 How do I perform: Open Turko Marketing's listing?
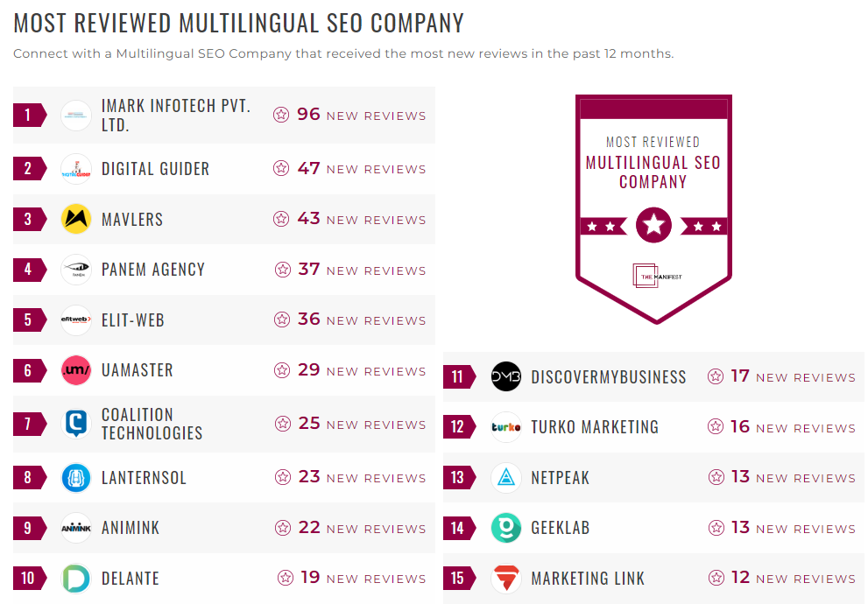click(x=595, y=426)
